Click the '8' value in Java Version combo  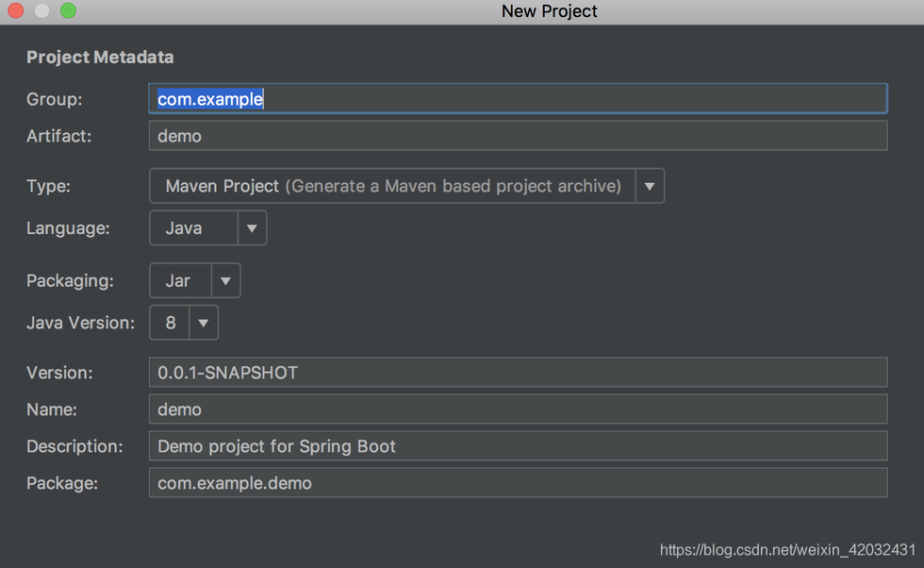(171, 323)
